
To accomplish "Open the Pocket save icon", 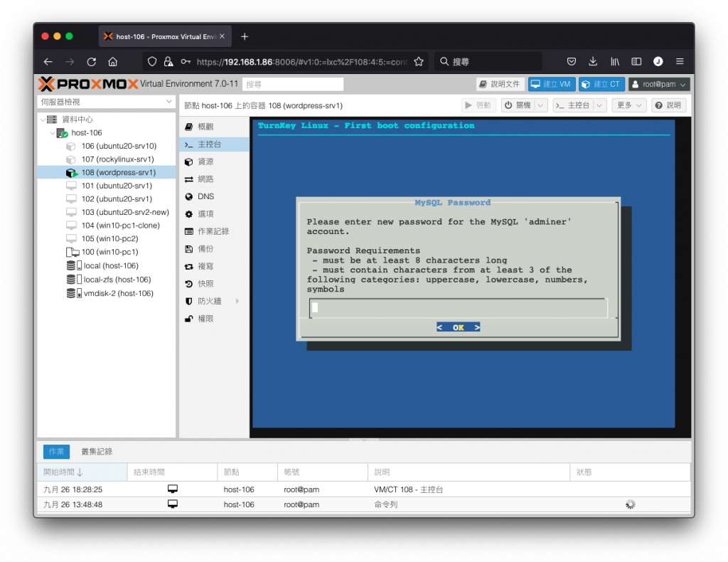I will 572,61.
